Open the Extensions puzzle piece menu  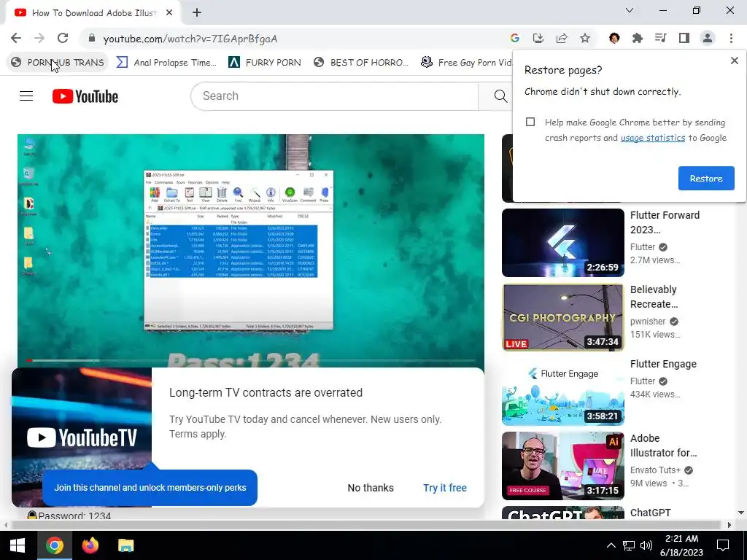pyautogui.click(x=638, y=38)
